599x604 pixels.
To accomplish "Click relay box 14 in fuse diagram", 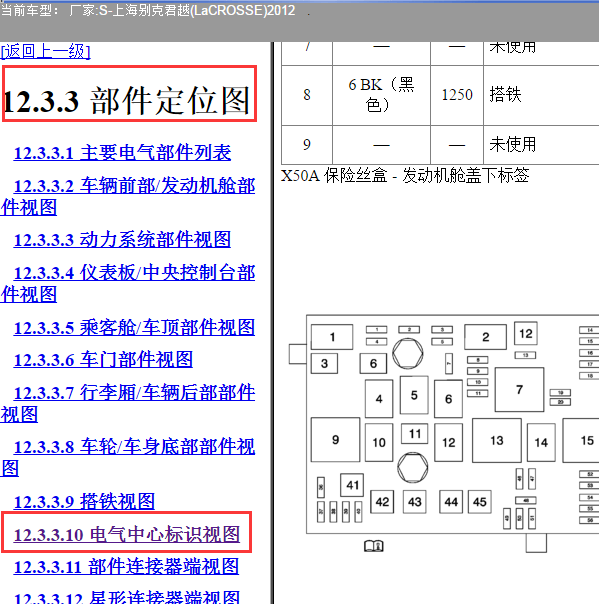I will coord(541,442).
